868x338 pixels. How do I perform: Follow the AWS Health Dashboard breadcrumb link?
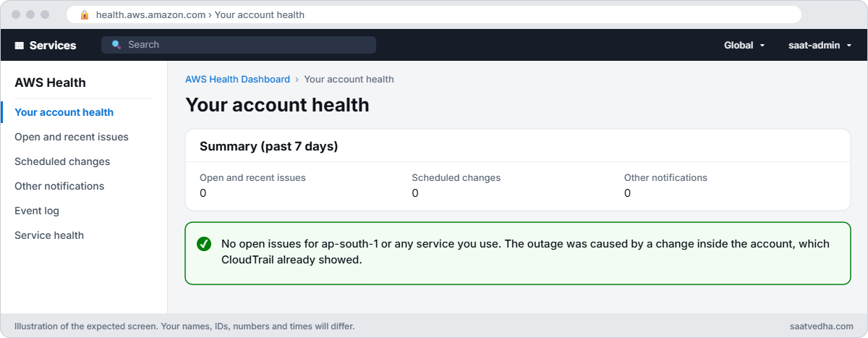click(237, 80)
